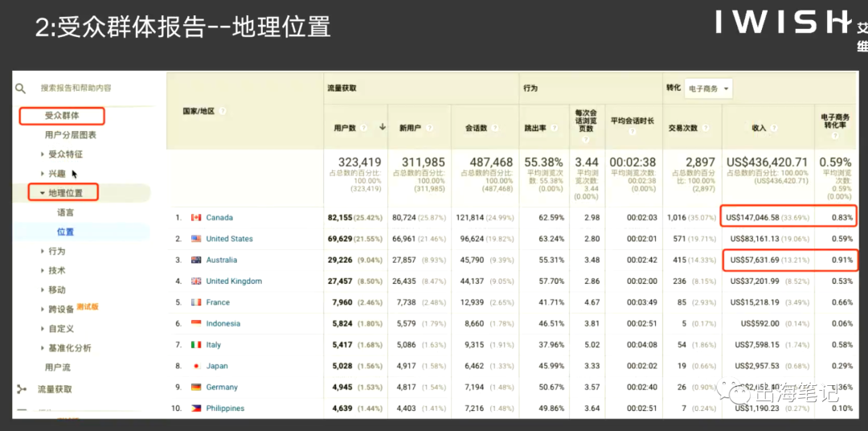Click total users value 323,419
Image resolution: width=868 pixels, height=431 pixels.
click(x=360, y=162)
